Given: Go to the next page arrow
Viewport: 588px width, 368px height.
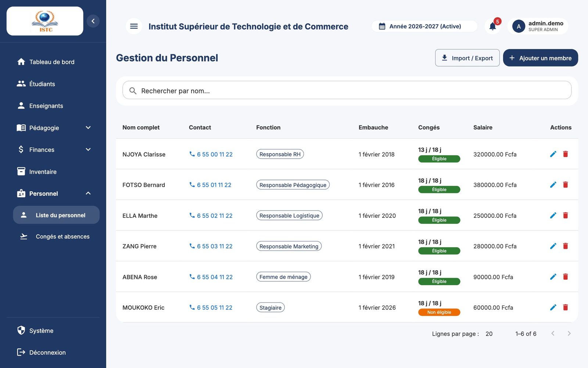Looking at the screenshot, I should pyautogui.click(x=569, y=333).
